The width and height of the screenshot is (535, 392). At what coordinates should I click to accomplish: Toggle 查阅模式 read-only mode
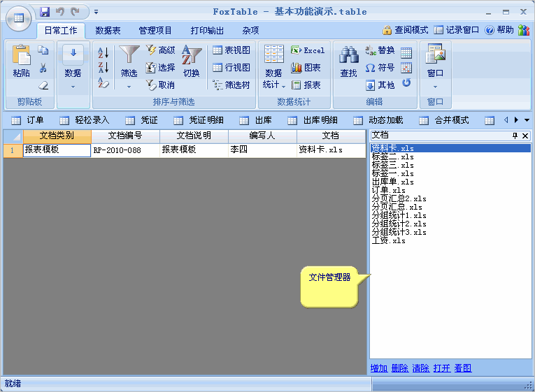(x=406, y=30)
